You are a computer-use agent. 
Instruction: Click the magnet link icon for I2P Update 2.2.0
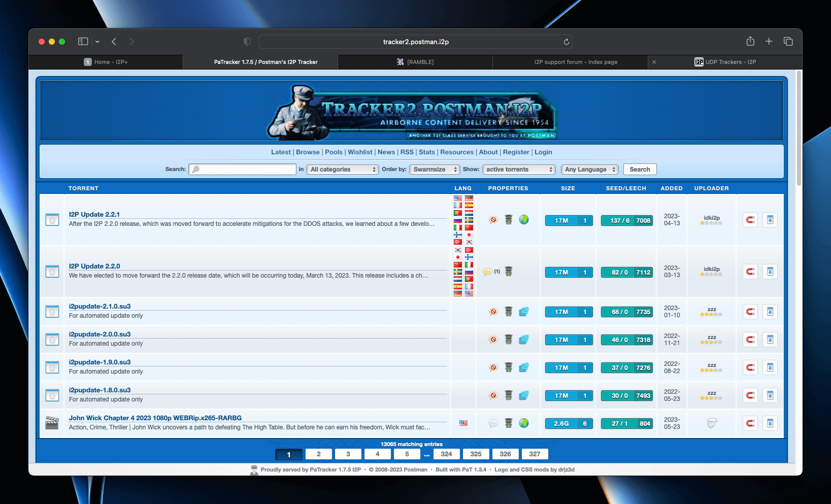(x=750, y=272)
